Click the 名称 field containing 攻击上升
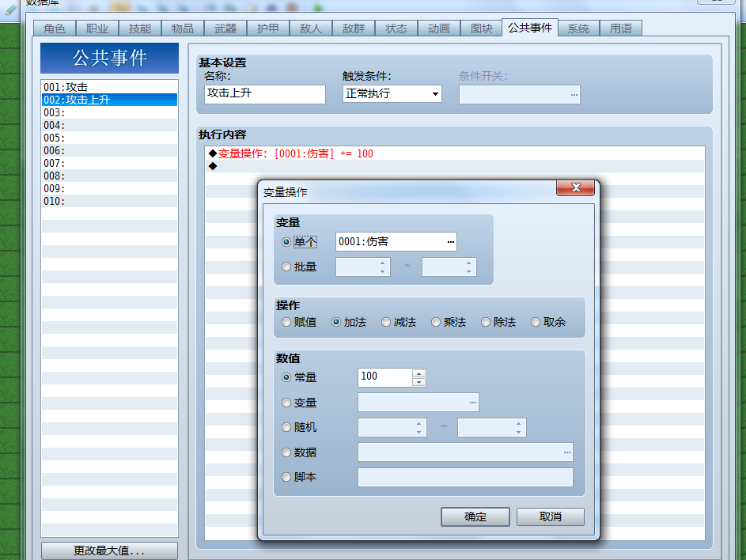The height and width of the screenshot is (560, 746). (x=265, y=94)
